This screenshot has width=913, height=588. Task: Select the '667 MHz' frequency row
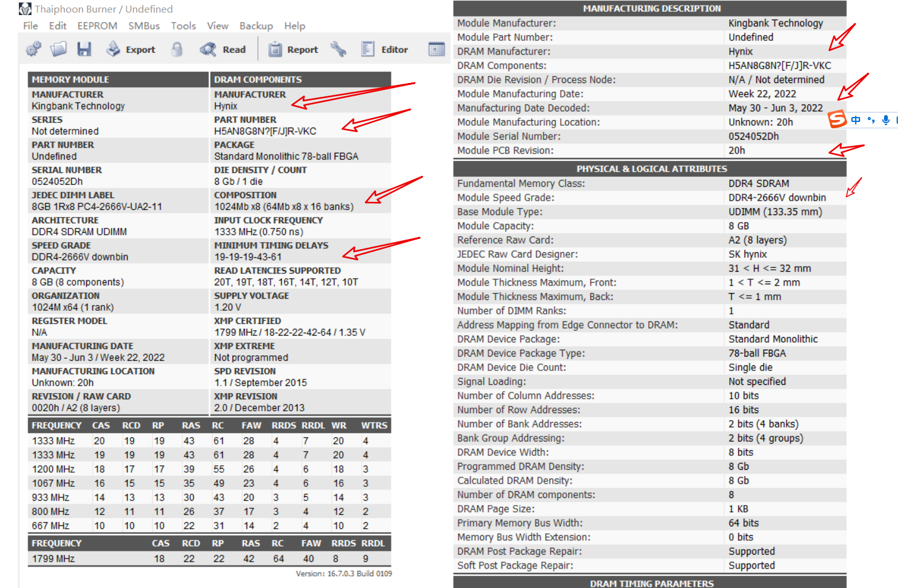coord(210,526)
